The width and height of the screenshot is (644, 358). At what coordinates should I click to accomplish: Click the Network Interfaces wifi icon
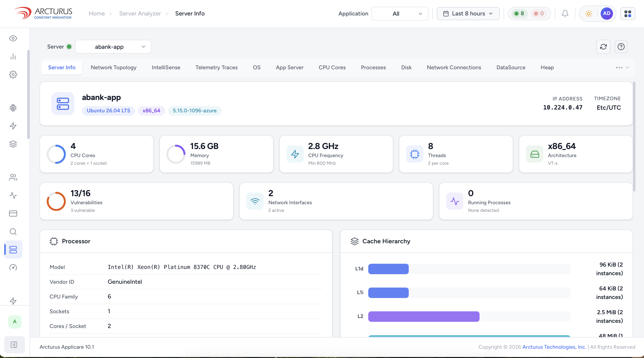click(x=255, y=201)
